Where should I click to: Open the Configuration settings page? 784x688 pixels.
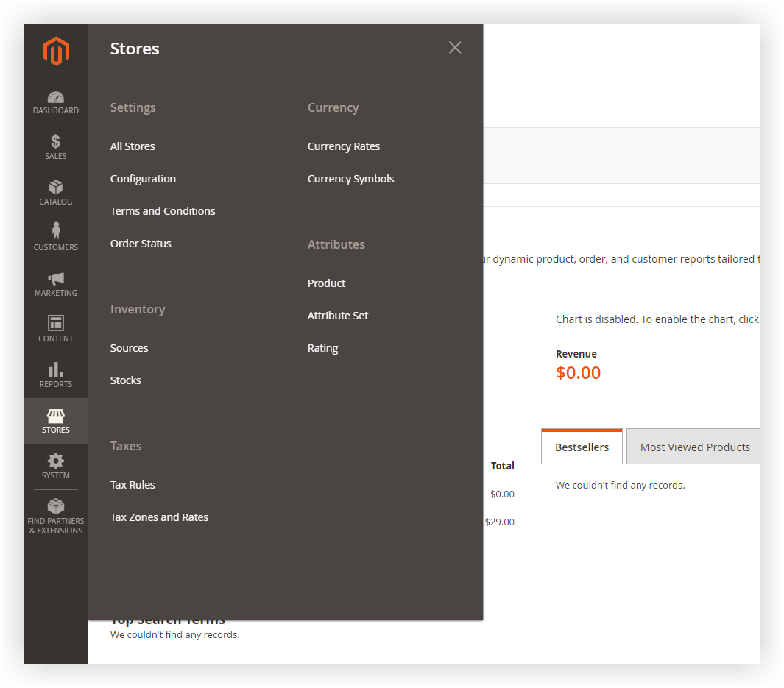(x=143, y=179)
